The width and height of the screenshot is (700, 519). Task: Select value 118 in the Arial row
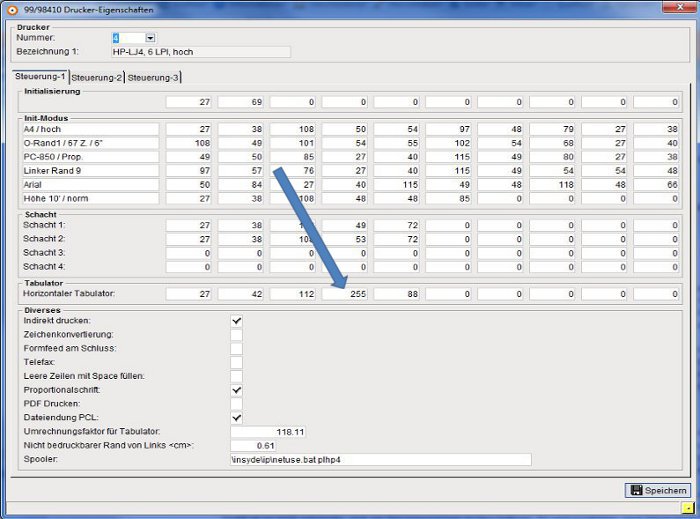(x=553, y=185)
